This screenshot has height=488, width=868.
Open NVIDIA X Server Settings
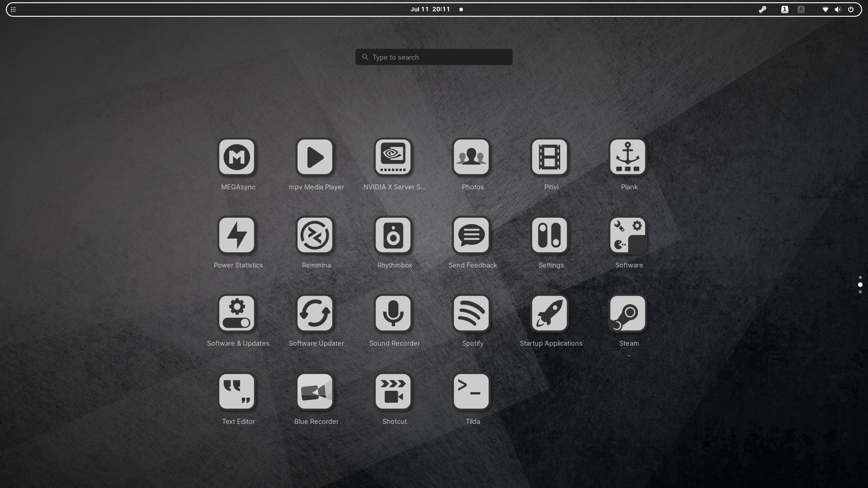point(393,157)
